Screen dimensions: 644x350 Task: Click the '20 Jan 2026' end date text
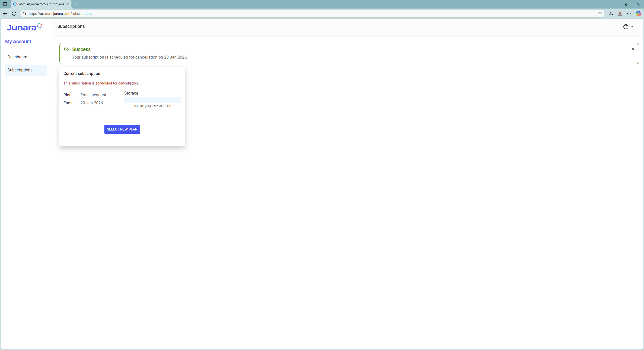91,103
